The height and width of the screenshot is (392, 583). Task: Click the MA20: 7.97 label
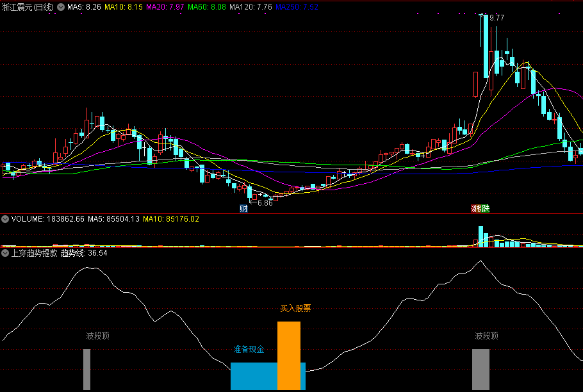point(165,7)
